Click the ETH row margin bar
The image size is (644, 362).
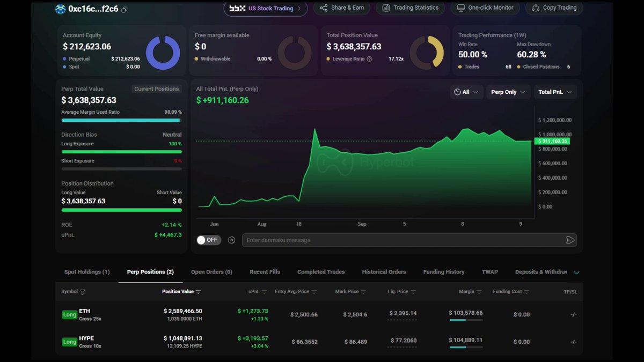click(466, 320)
